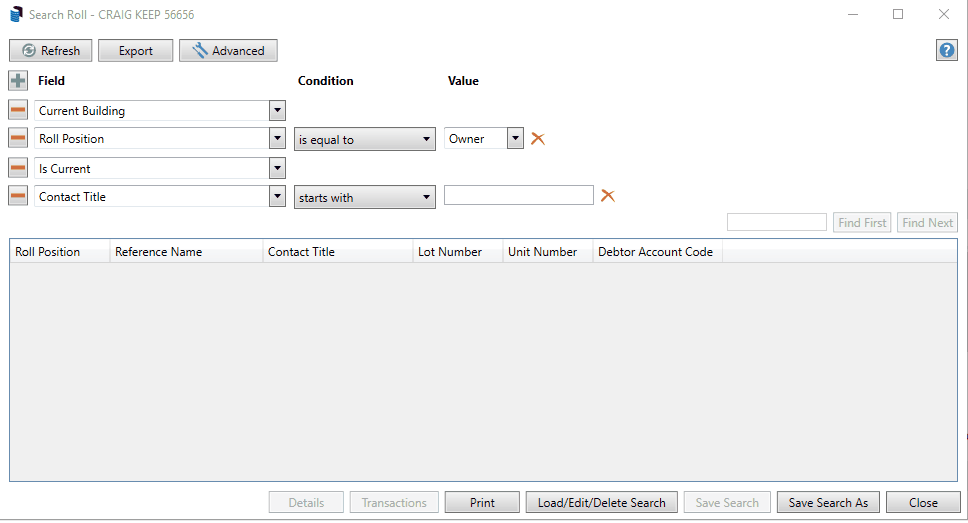The width and height of the screenshot is (968, 523).
Task: Click the Transactions button
Action: pos(394,502)
